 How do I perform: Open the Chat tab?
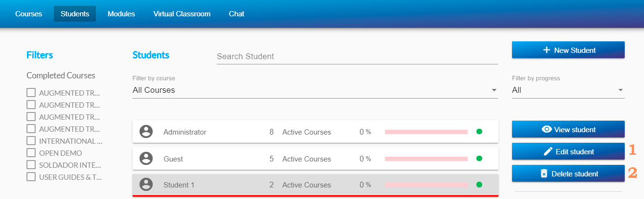pyautogui.click(x=237, y=14)
